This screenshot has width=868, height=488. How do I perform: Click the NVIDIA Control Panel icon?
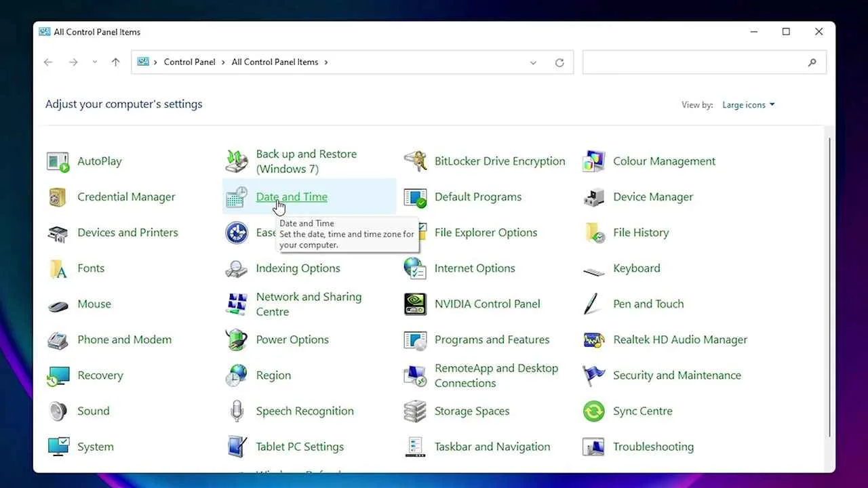click(415, 304)
